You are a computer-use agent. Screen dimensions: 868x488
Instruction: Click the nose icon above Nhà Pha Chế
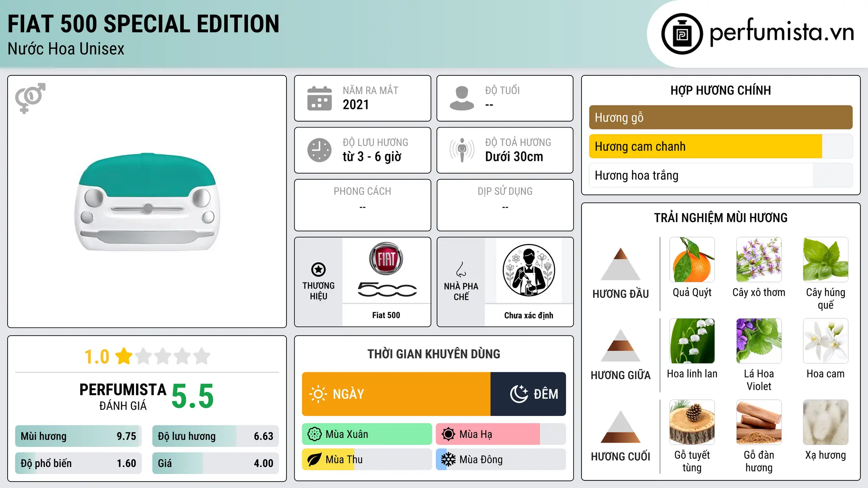coord(461,269)
